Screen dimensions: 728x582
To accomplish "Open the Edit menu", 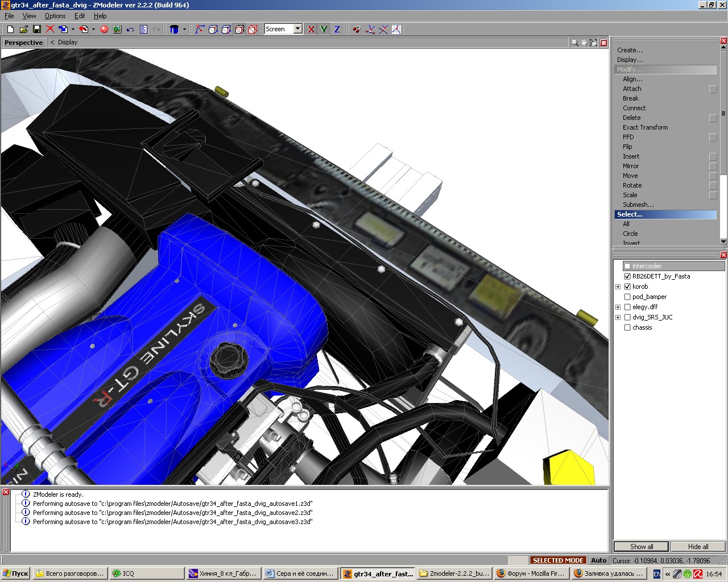I will 80,16.
